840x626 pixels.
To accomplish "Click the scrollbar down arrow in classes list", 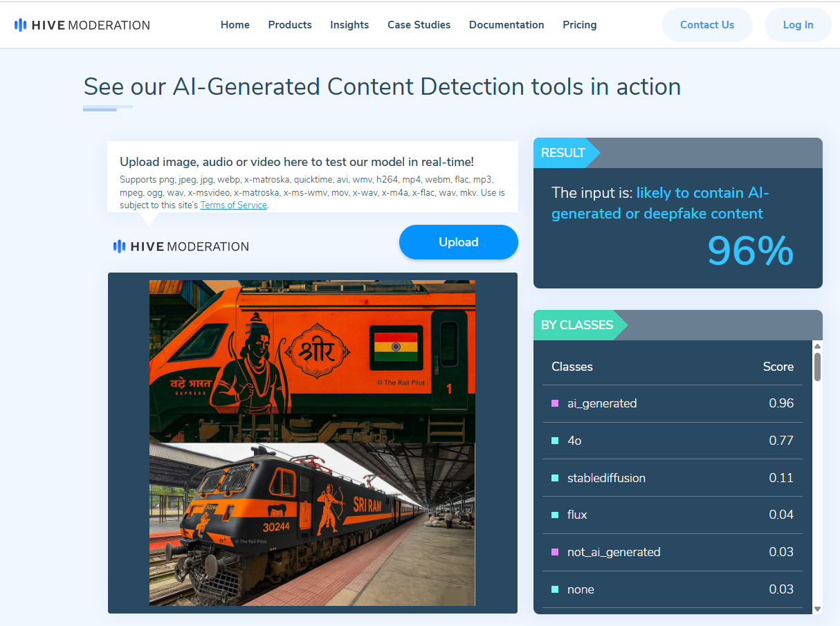I will pos(817,609).
